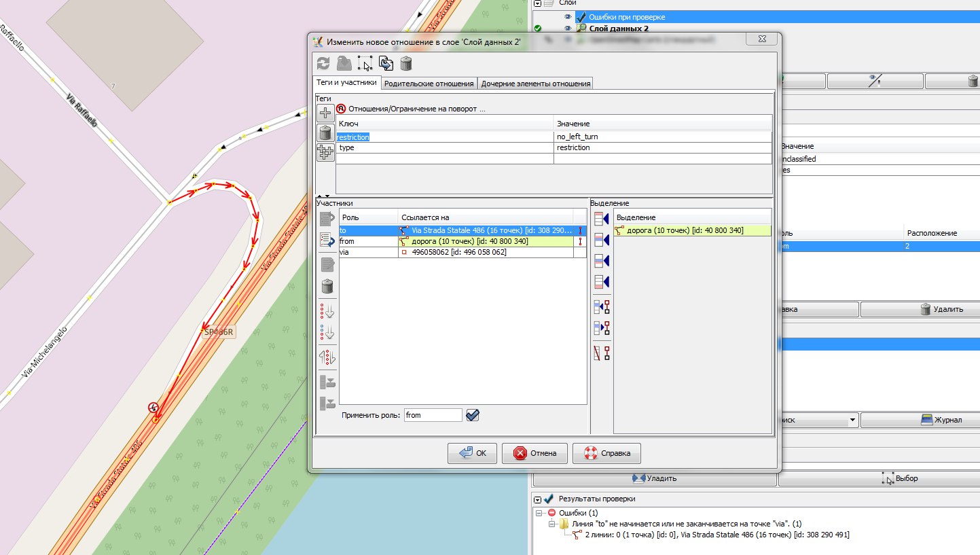This screenshot has width=980, height=555.
Task: Click the no-left-turn sign on the map
Action: point(154,408)
